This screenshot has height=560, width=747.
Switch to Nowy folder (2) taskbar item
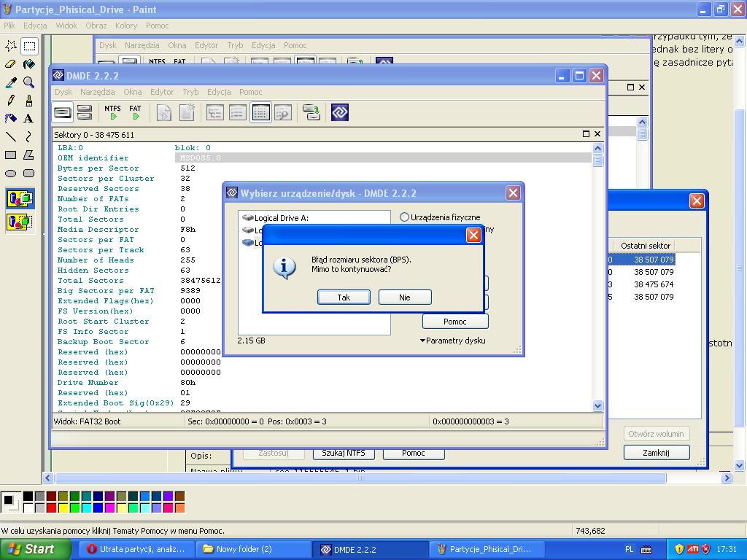(x=253, y=549)
